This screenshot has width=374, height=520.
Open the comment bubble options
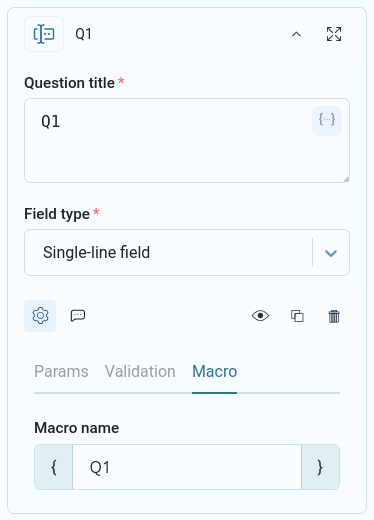(78, 316)
